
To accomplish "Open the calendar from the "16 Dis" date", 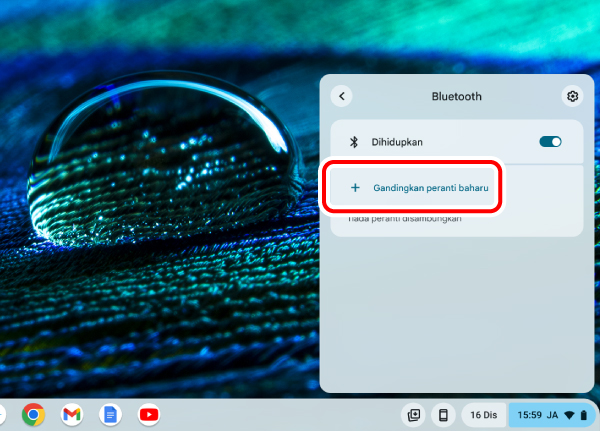I will [483, 414].
